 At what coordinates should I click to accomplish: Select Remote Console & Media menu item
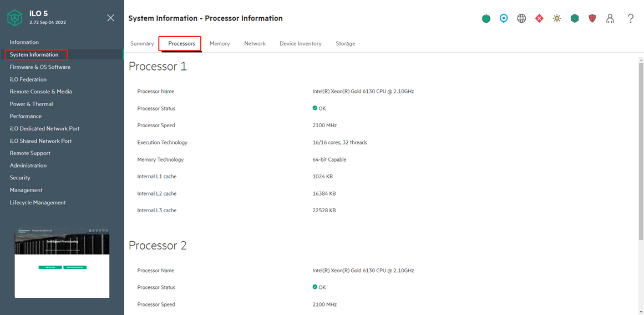[41, 92]
